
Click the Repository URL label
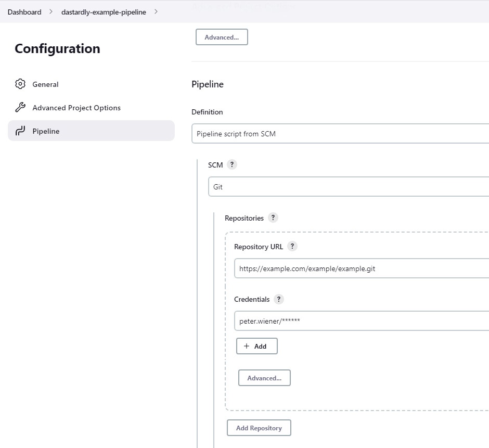259,247
